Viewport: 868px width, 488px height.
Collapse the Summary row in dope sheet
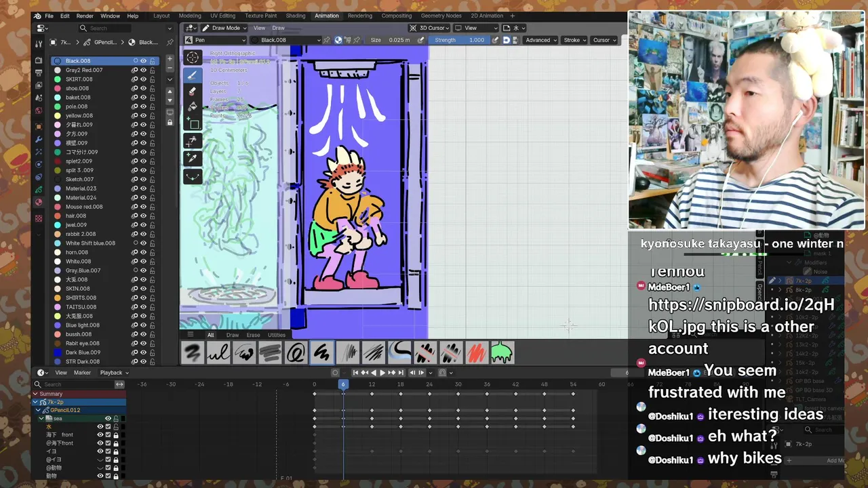tap(36, 394)
